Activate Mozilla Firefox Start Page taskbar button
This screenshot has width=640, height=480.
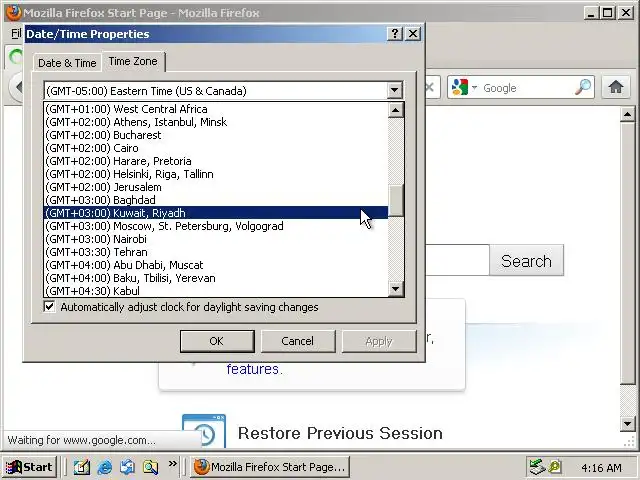pos(270,467)
